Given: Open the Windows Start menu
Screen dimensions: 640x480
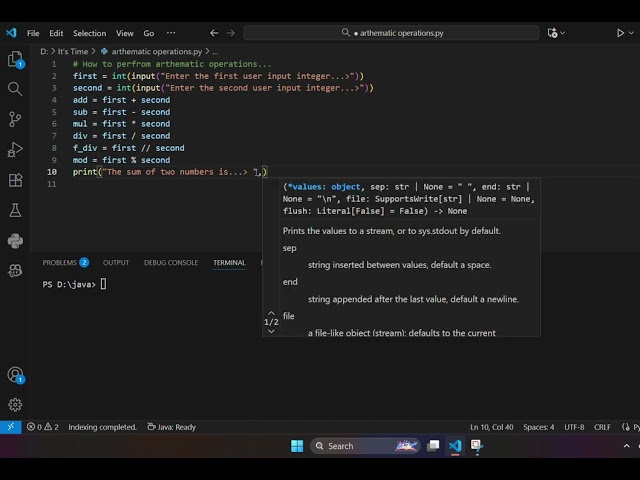Looking at the screenshot, I should tap(297, 446).
